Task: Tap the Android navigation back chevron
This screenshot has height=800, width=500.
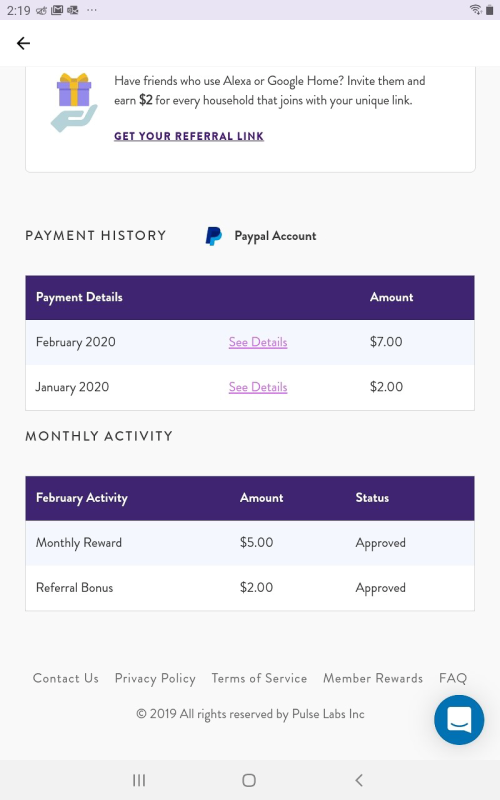Action: [359, 780]
